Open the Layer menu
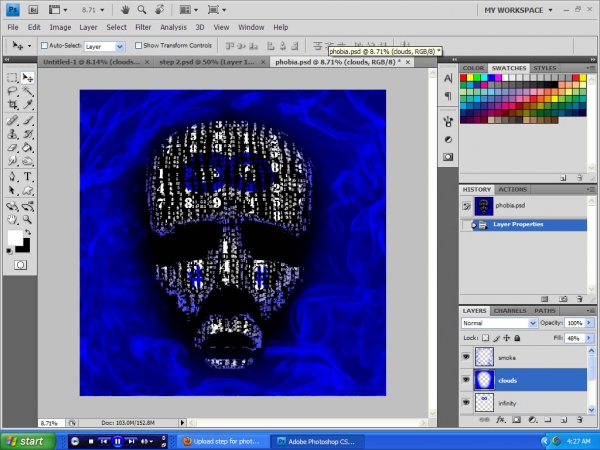Image resolution: width=600 pixels, height=450 pixels. tap(88, 27)
